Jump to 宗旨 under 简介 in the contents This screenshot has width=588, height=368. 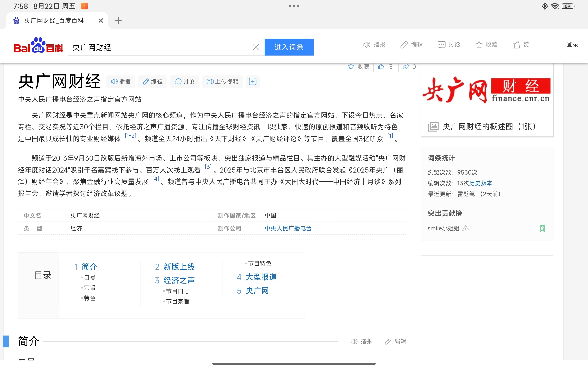click(x=90, y=288)
